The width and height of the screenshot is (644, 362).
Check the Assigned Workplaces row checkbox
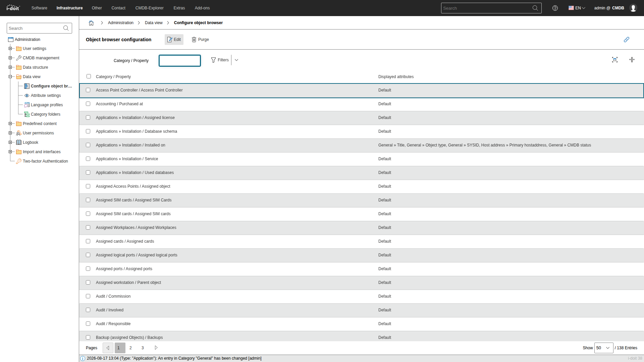(x=88, y=228)
